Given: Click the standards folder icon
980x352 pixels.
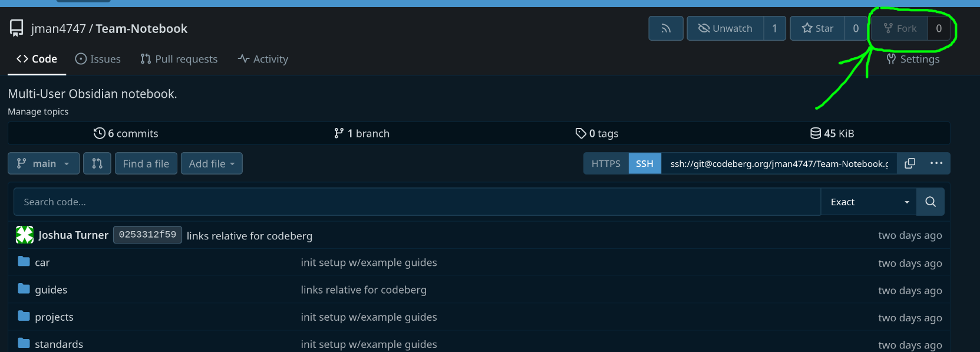Looking at the screenshot, I should click(x=24, y=343).
